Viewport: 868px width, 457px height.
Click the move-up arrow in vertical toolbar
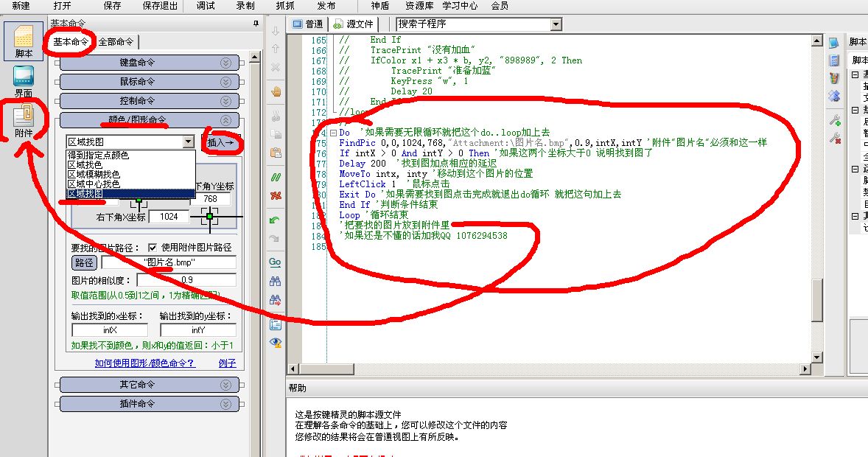click(275, 49)
